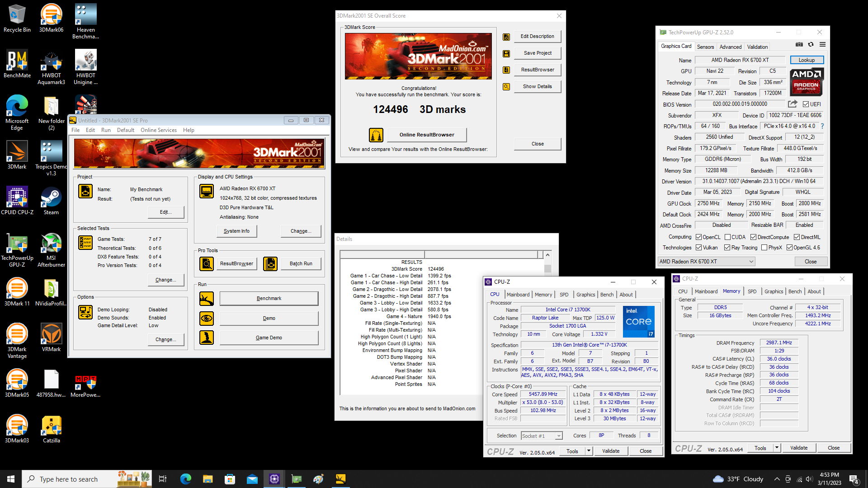Click the Batch Run icon in Pro Tools

click(x=270, y=264)
